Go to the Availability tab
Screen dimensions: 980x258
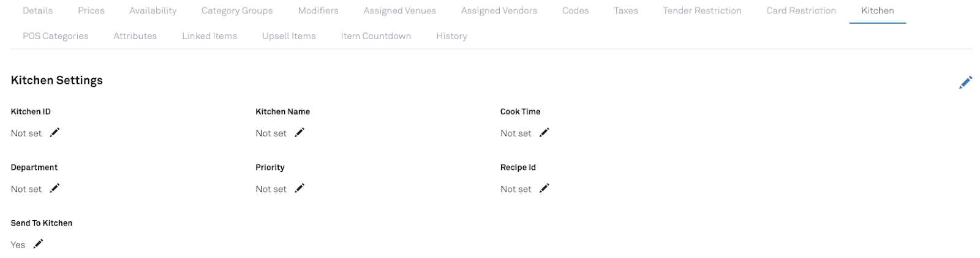click(153, 10)
